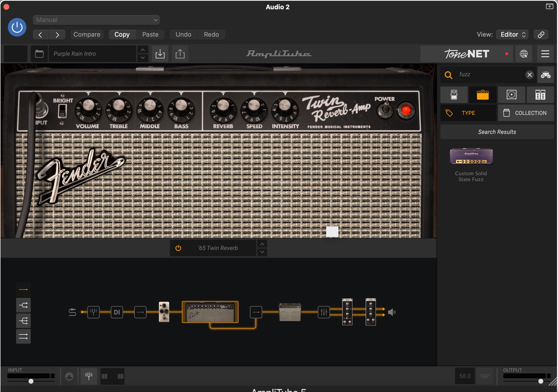Open the Manual preset dropdown
Viewport: 558px width, 392px height.
click(96, 20)
